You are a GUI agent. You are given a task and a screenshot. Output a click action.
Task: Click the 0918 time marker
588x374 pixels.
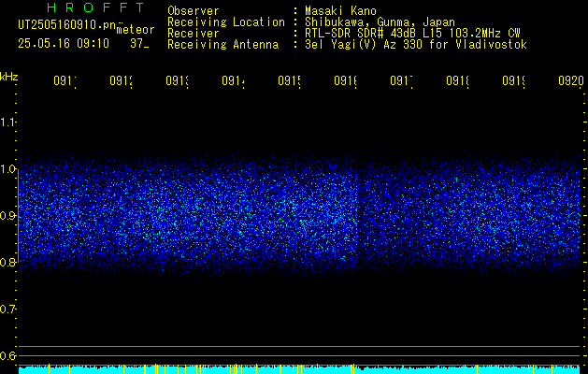click(458, 80)
